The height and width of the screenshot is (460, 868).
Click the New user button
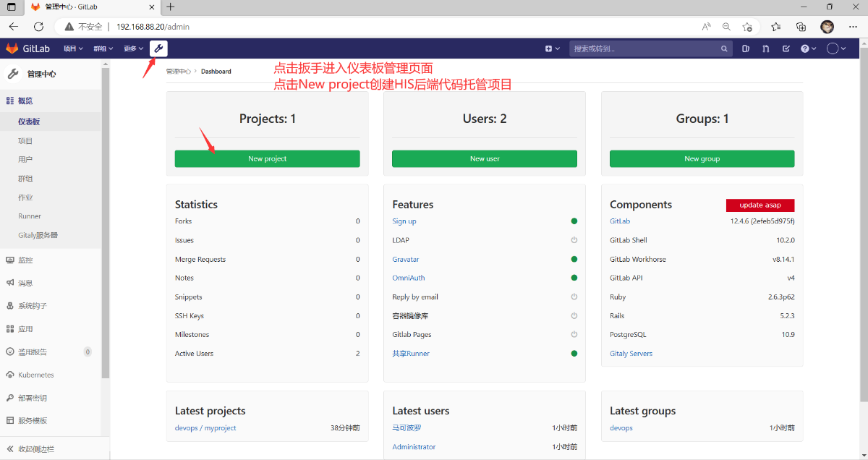point(485,158)
